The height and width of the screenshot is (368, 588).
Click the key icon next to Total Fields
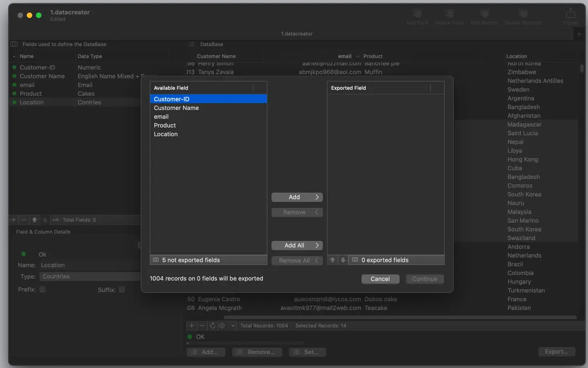click(55, 220)
